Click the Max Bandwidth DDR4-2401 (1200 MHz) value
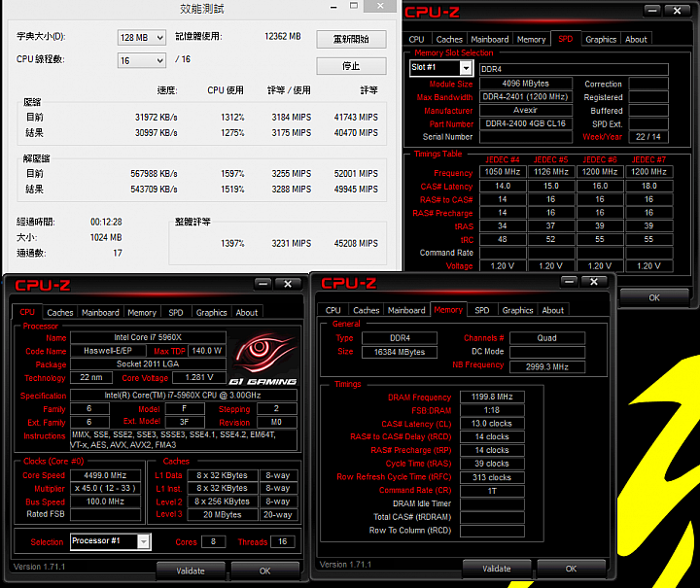 click(525, 97)
